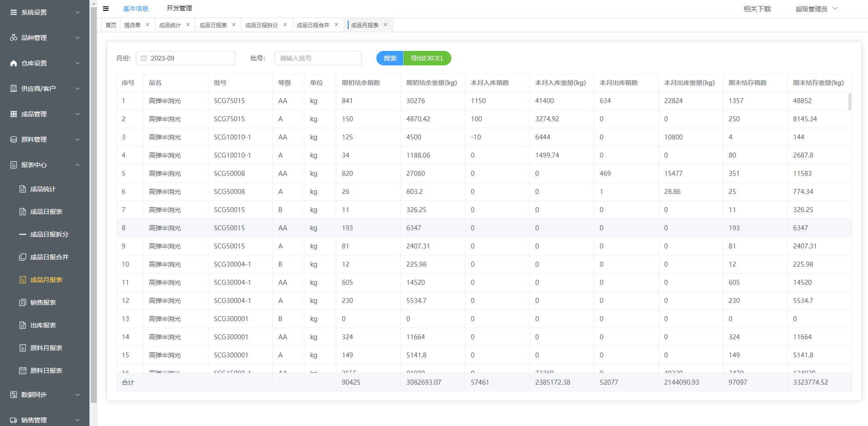
Task: Click the 本月入库重量(kg) column header
Action: [x=561, y=83]
